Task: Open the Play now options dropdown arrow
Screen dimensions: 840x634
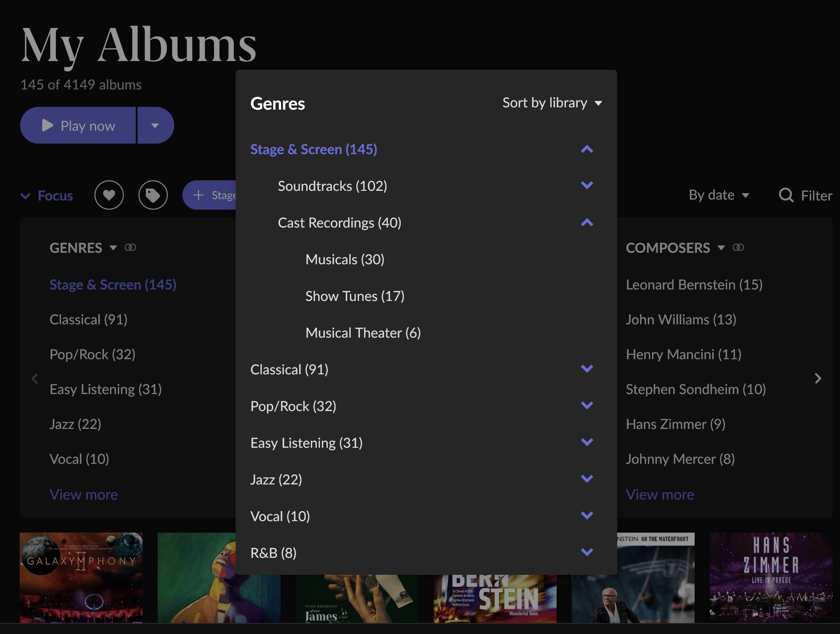Action: [155, 126]
